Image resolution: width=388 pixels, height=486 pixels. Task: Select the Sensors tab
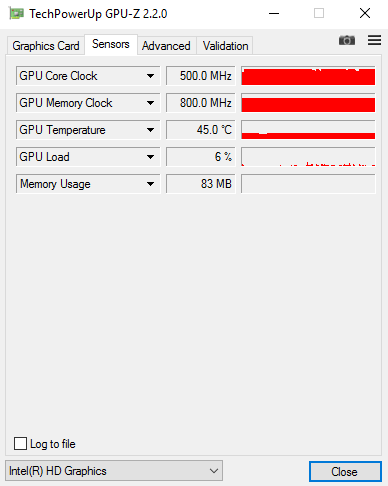(x=111, y=44)
